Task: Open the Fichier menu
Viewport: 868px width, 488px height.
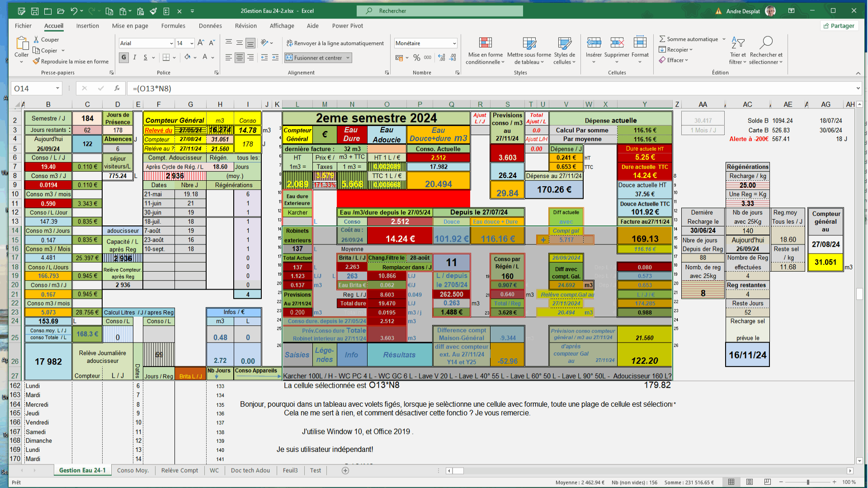Action: 23,26
